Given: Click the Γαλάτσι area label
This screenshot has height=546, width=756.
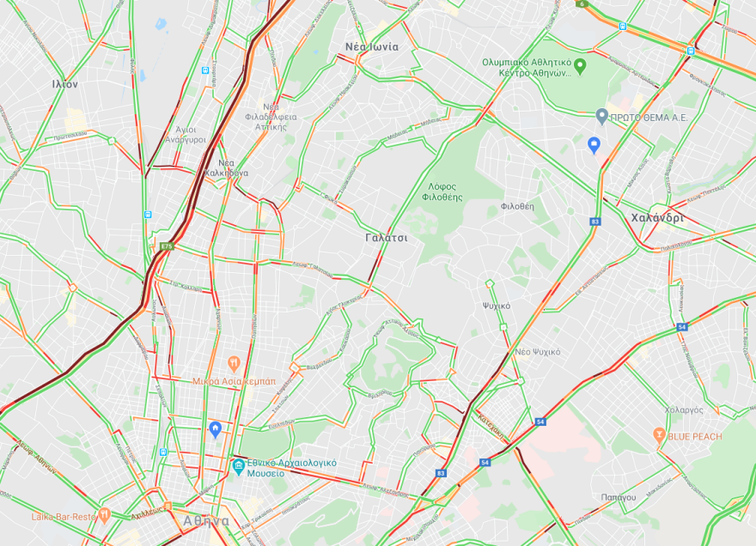Looking at the screenshot, I should point(387,238).
